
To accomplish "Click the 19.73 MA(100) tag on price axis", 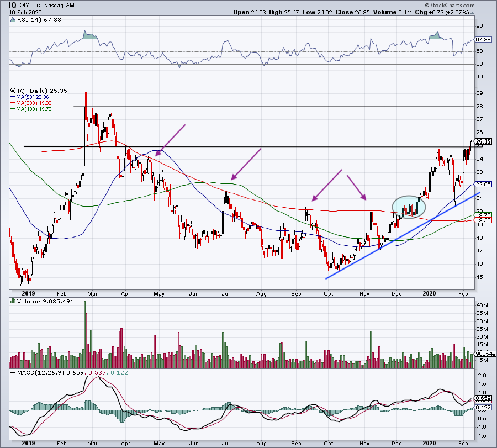I will (x=483, y=215).
